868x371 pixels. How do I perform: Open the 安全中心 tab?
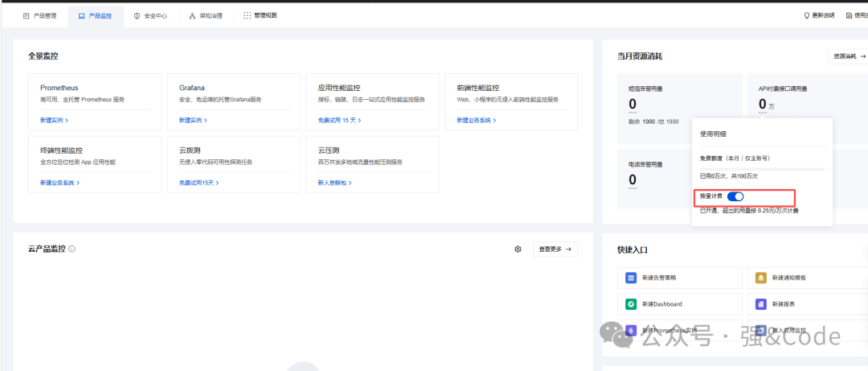coord(150,16)
